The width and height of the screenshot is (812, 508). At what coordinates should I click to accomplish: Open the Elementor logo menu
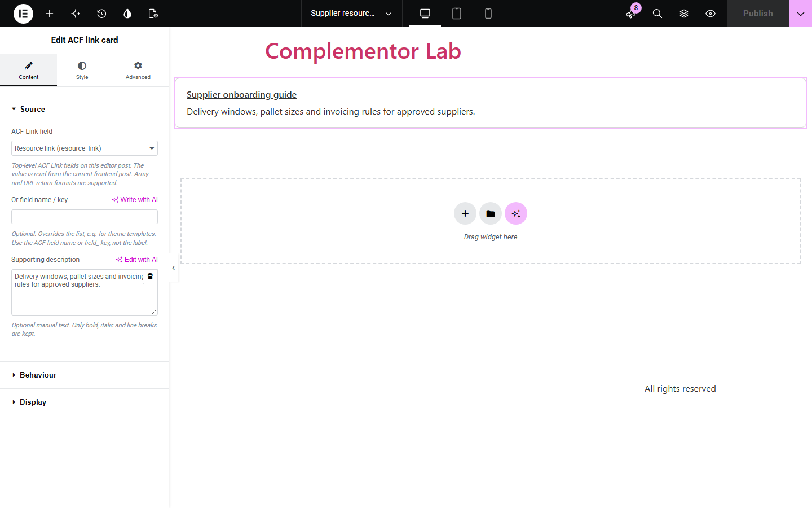pyautogui.click(x=23, y=14)
